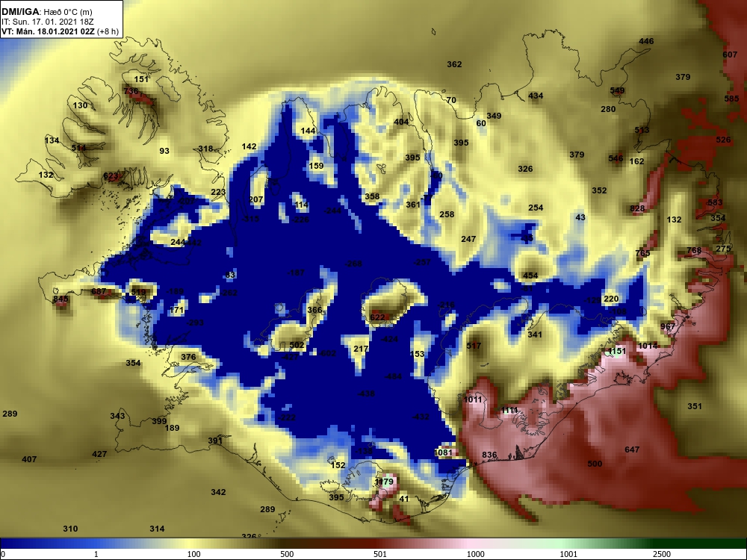Click the map value 647
747x560 pixels.
(x=632, y=449)
